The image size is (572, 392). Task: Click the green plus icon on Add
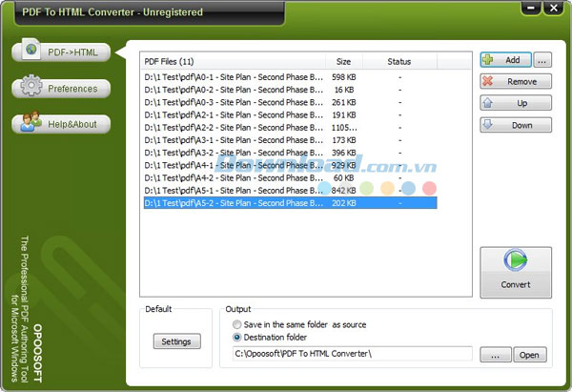488,60
